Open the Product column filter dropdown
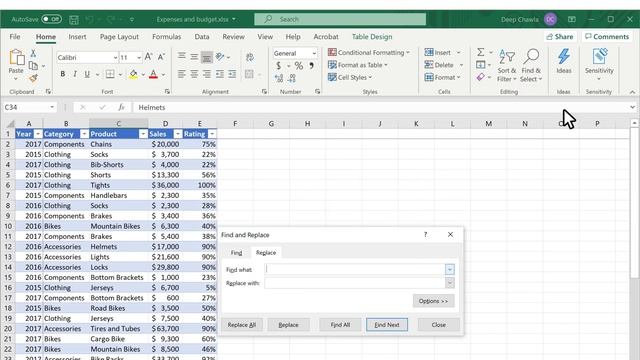The height and width of the screenshot is (360, 640). [143, 134]
